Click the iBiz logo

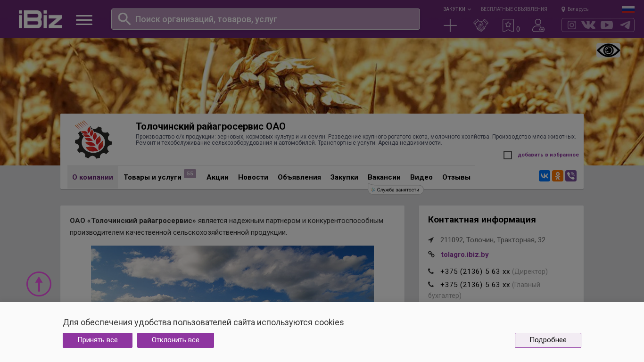click(x=40, y=19)
